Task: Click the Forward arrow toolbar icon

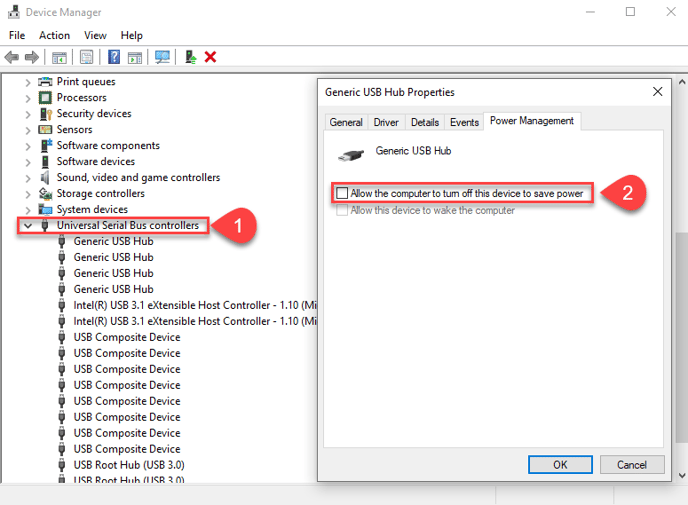Action: (x=32, y=57)
